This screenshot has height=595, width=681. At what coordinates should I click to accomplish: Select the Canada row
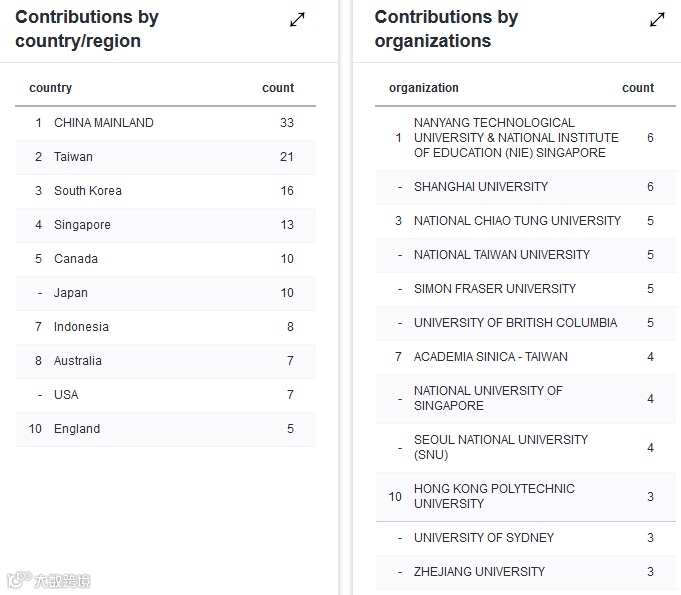pos(76,259)
